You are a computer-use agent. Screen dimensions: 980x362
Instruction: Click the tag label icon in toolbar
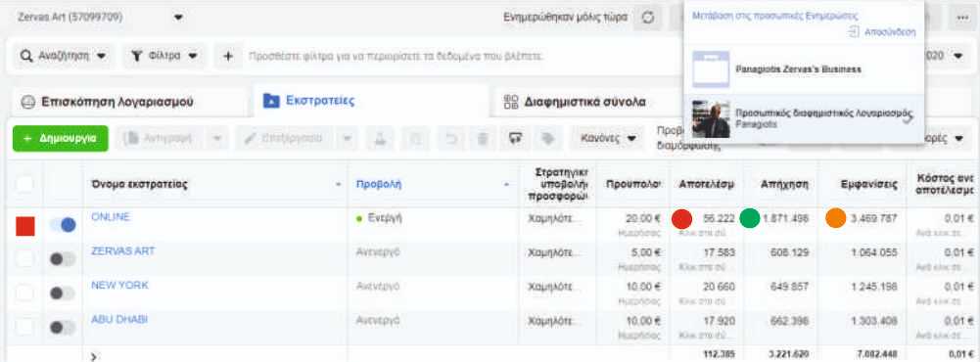(x=548, y=138)
